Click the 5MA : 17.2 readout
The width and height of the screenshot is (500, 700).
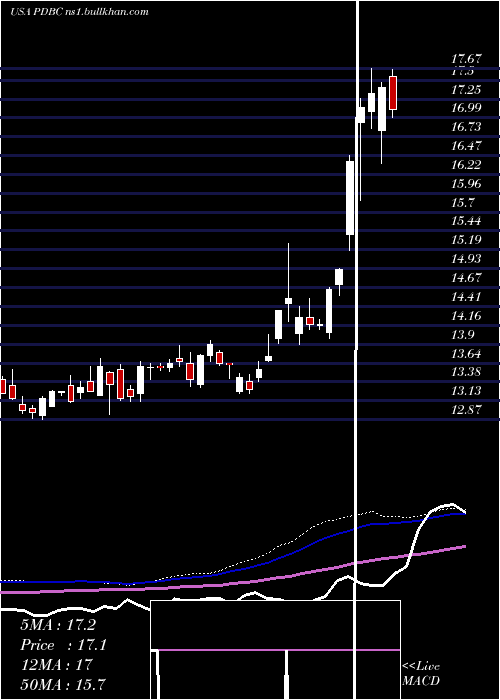[58, 625]
